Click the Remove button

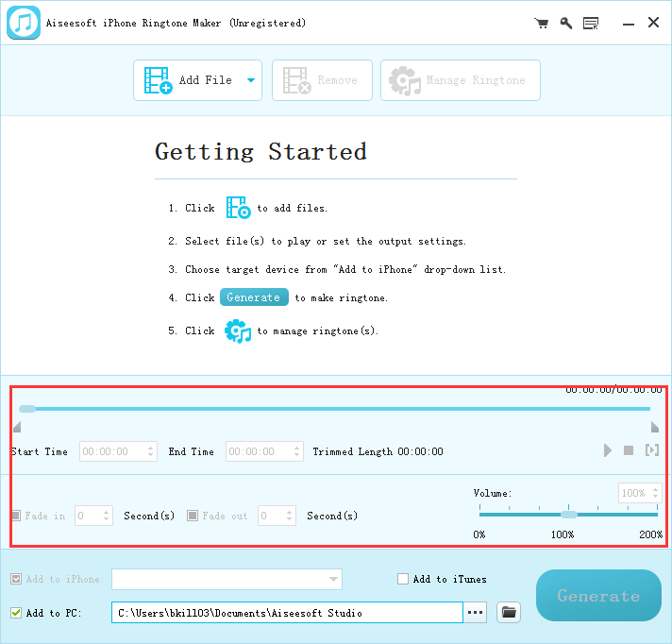click(x=322, y=80)
